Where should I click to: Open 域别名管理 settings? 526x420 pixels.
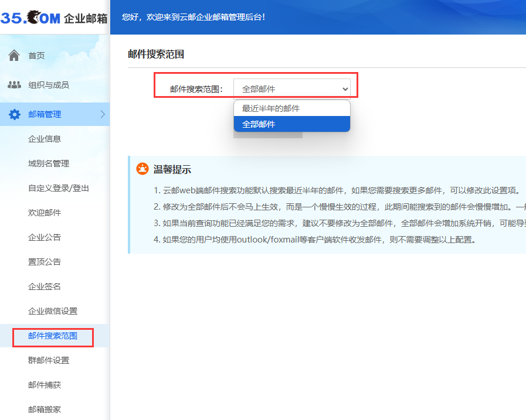click(x=49, y=163)
